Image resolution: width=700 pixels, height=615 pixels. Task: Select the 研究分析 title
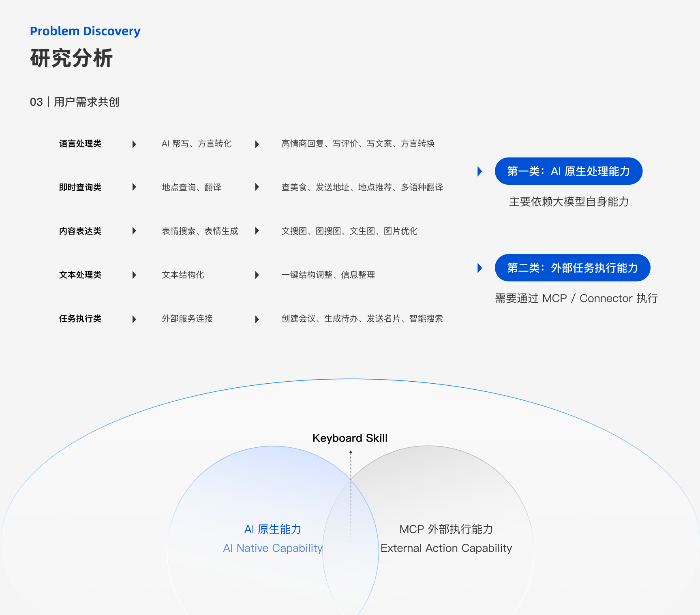pos(71,58)
